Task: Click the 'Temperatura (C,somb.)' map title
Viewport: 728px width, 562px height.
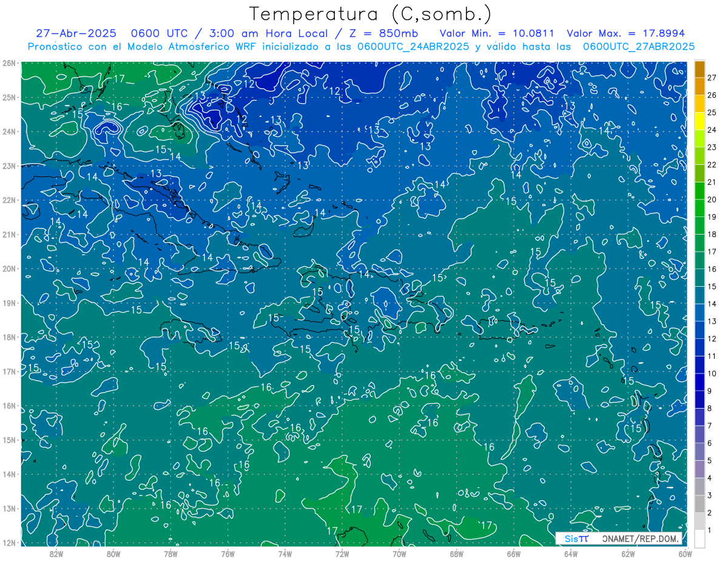Action: coord(371,14)
